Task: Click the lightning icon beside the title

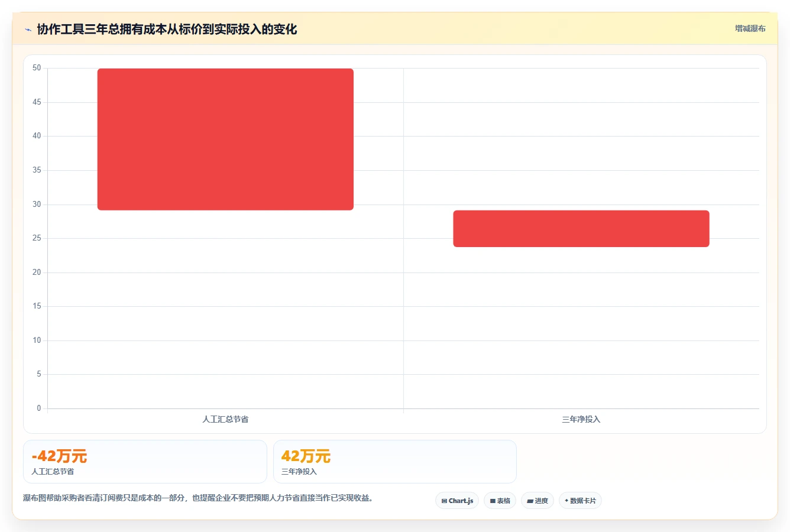Action: pyautogui.click(x=28, y=30)
